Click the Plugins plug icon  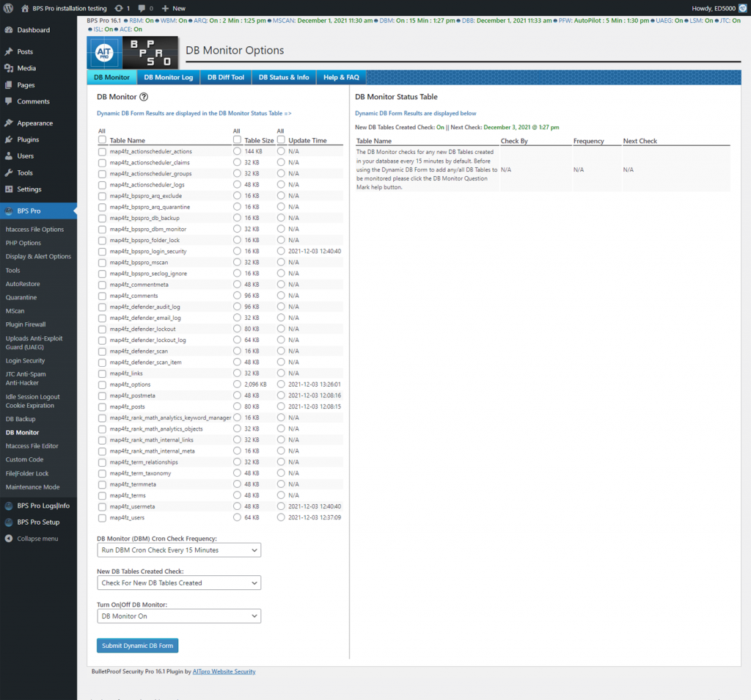pyautogui.click(x=9, y=139)
